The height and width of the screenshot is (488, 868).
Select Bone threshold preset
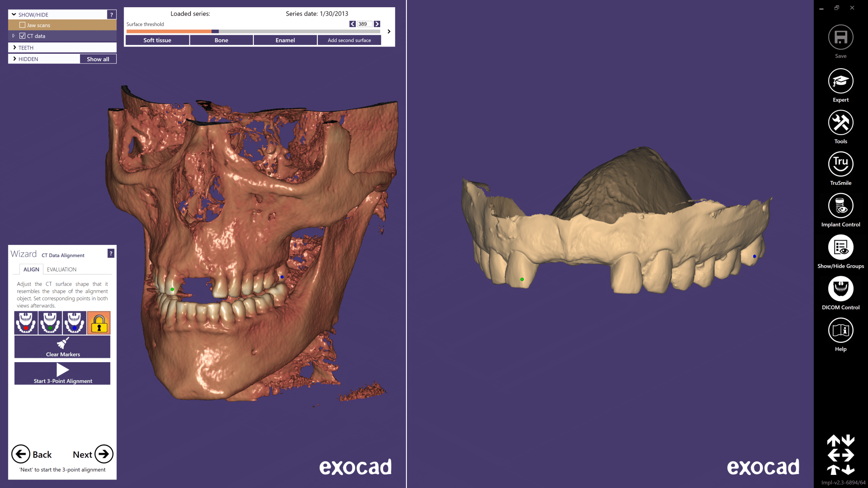click(221, 40)
